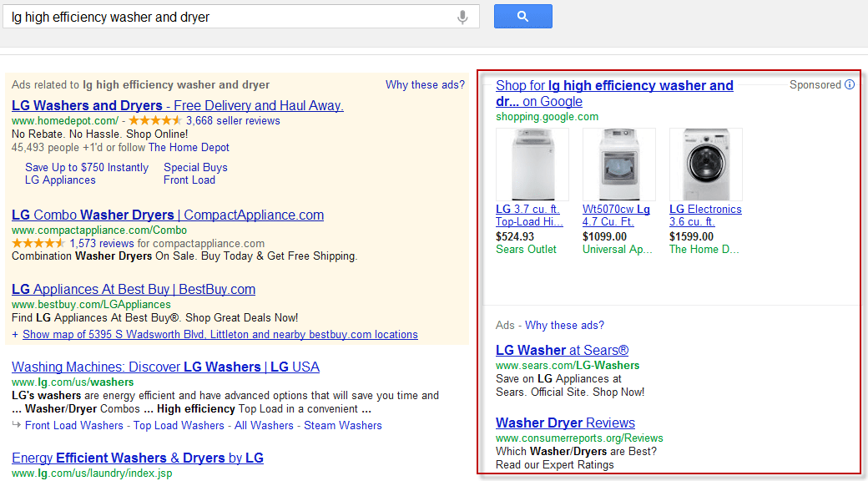Open the Front Load Washers sitelink

74,426
